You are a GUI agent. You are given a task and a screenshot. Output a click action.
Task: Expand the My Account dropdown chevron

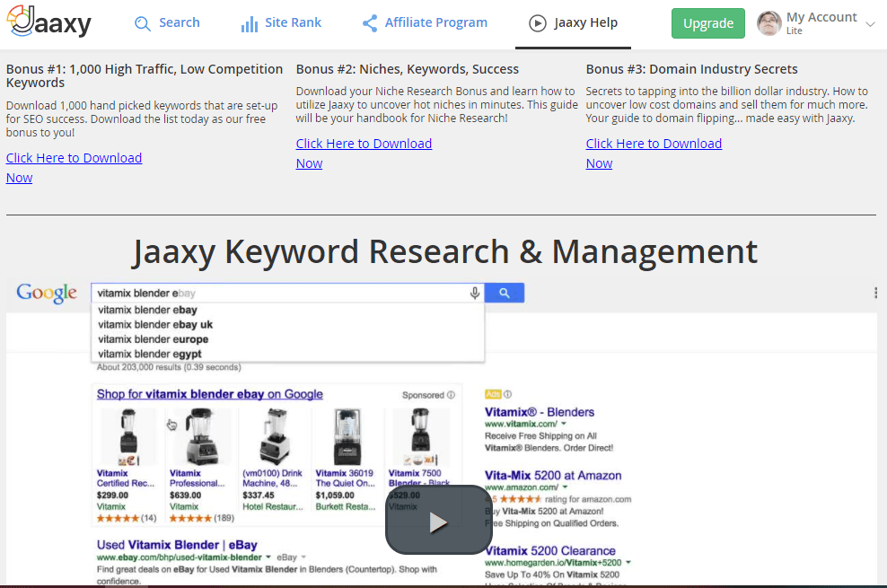pyautogui.click(x=871, y=23)
